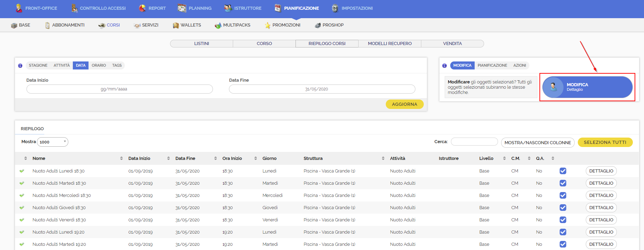Select the Orario filter tab

click(x=99, y=66)
